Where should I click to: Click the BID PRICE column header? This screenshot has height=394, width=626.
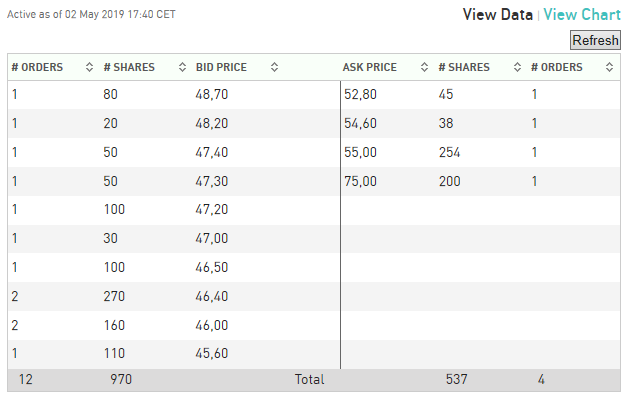pyautogui.click(x=221, y=67)
